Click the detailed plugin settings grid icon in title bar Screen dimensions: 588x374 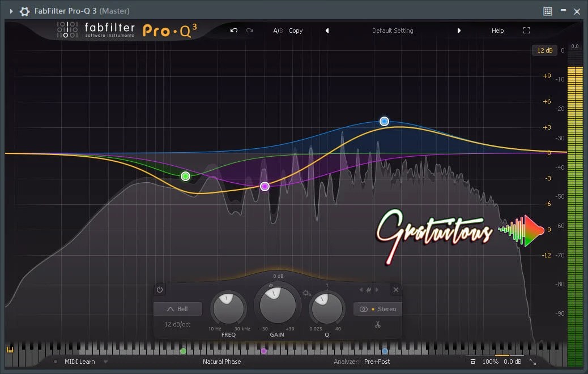pyautogui.click(x=547, y=11)
